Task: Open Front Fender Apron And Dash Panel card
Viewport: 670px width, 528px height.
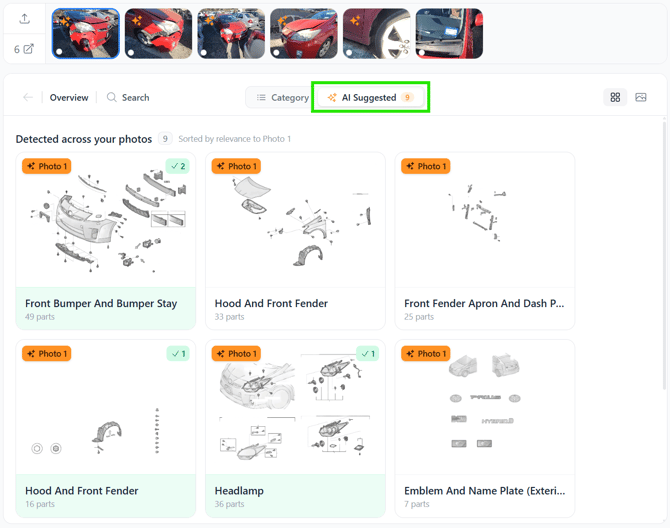Action: 485,241
